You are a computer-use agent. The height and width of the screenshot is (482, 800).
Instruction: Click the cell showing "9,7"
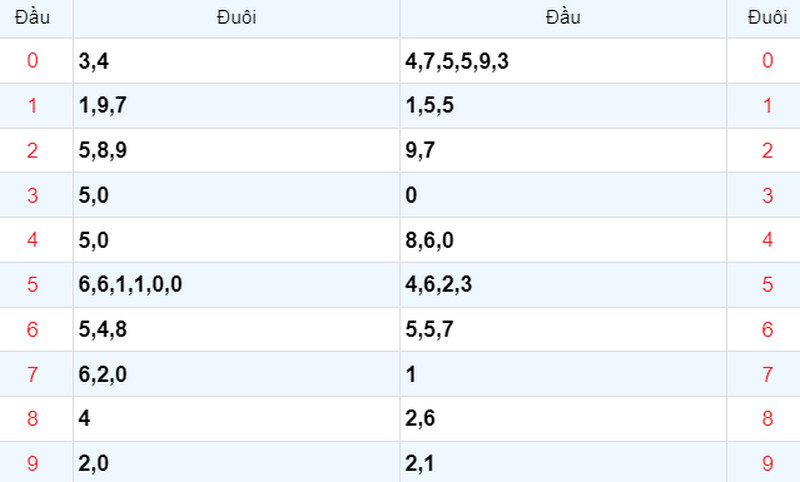click(420, 150)
